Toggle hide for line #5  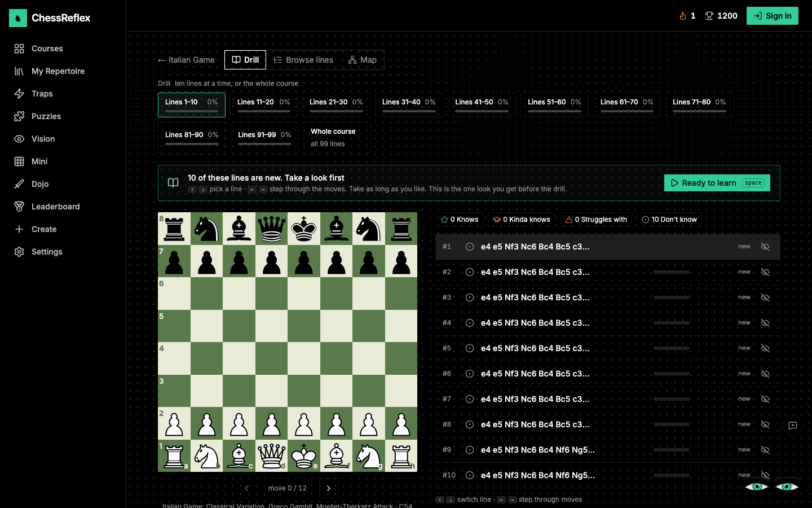pos(765,348)
